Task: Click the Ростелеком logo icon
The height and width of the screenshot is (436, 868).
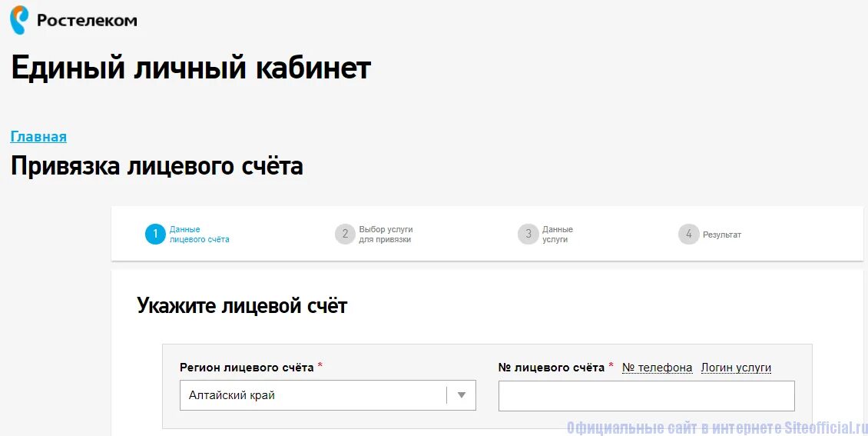Action: pos(19,21)
